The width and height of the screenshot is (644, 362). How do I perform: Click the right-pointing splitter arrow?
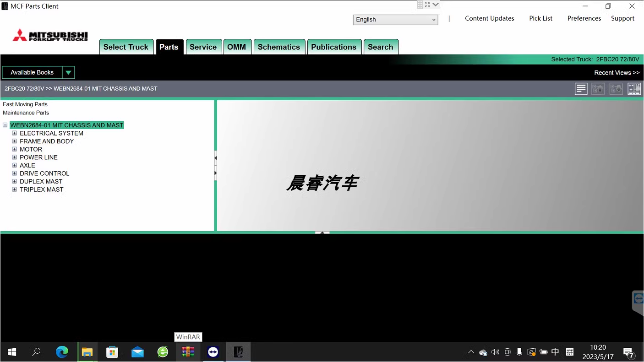(215, 173)
